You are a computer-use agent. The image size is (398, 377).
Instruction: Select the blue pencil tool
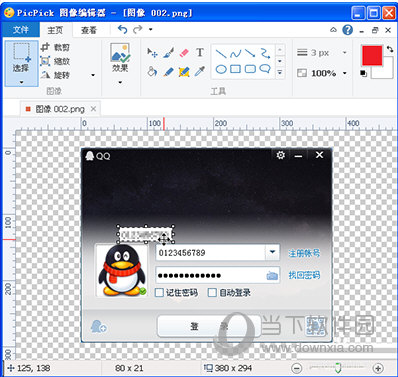[x=168, y=71]
